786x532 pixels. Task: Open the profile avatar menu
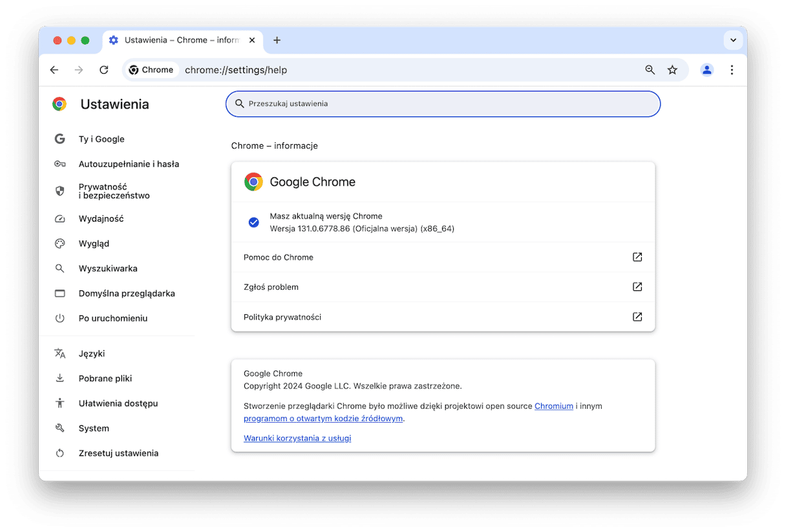706,70
